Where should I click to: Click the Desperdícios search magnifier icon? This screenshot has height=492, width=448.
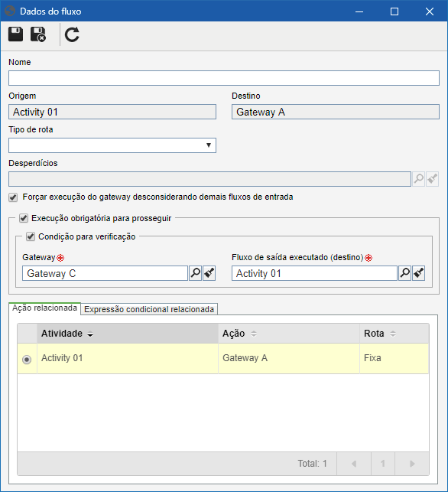pos(418,179)
